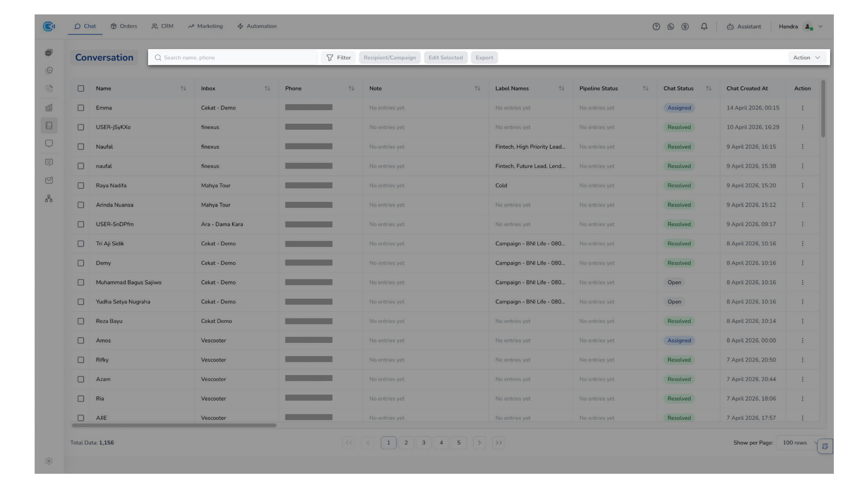Check the Rifky row checkbox
The width and height of the screenshot is (868, 488).
click(x=81, y=360)
